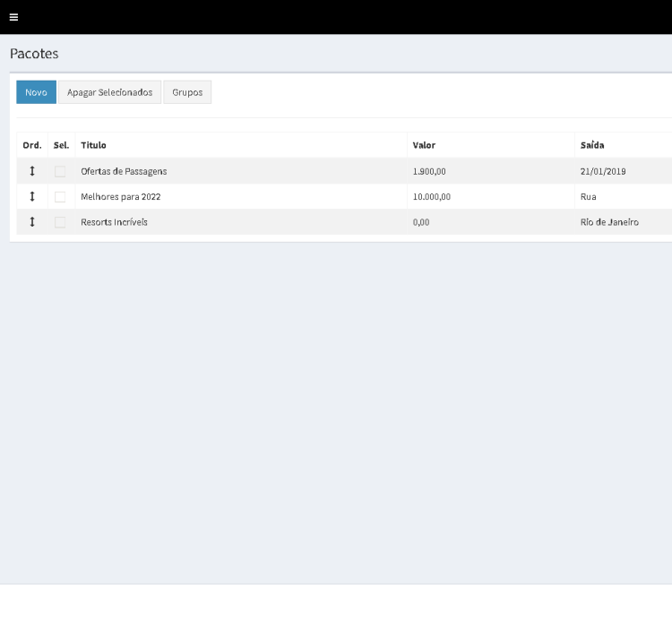This screenshot has width=672, height=618.
Task: Click the Valor column header
Action: tap(424, 145)
